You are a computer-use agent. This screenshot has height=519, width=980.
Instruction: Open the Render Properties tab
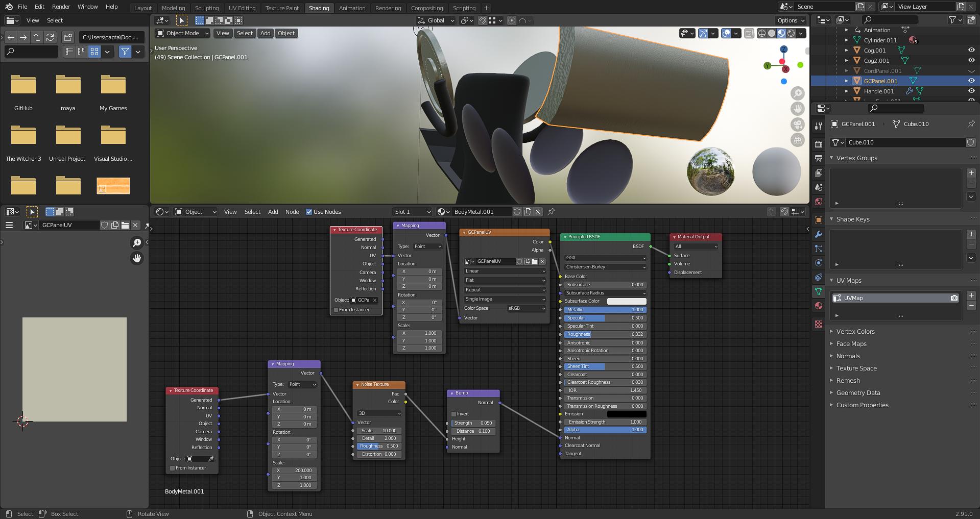coord(819,143)
